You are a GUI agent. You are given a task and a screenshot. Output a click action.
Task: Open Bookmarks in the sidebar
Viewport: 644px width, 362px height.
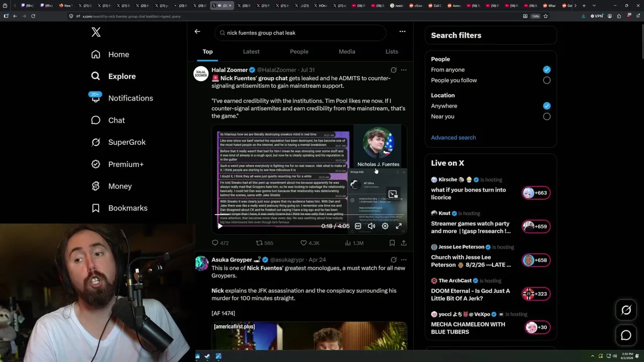click(119, 208)
